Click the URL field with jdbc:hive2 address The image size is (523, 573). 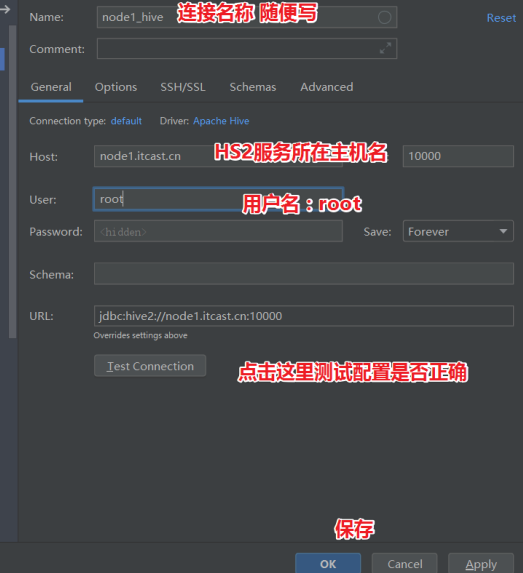[x=304, y=316]
